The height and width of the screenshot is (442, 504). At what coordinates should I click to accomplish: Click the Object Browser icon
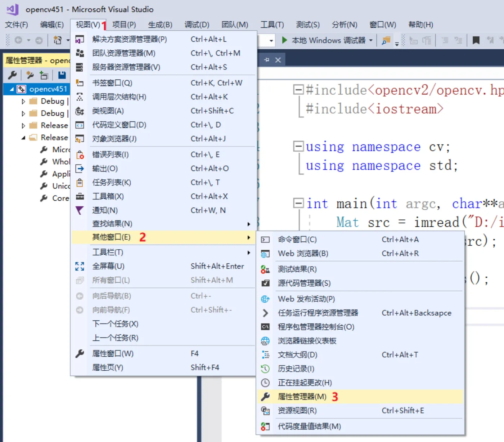(x=80, y=139)
